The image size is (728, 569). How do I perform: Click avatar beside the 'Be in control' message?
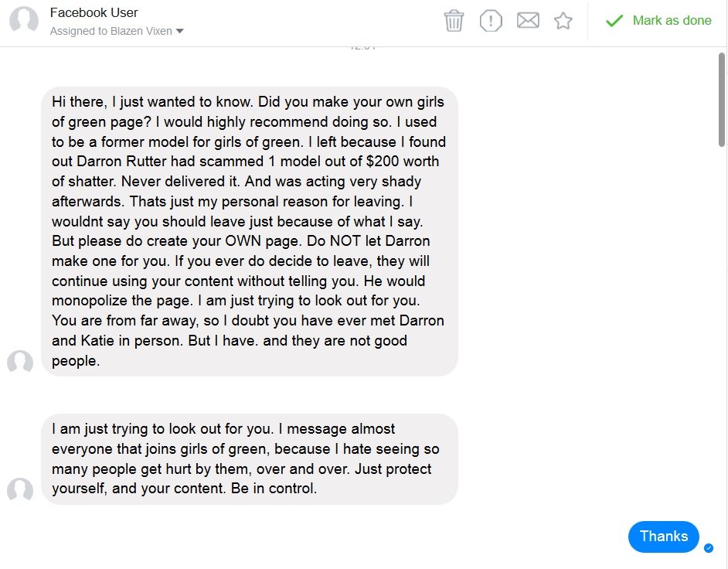pyautogui.click(x=20, y=490)
